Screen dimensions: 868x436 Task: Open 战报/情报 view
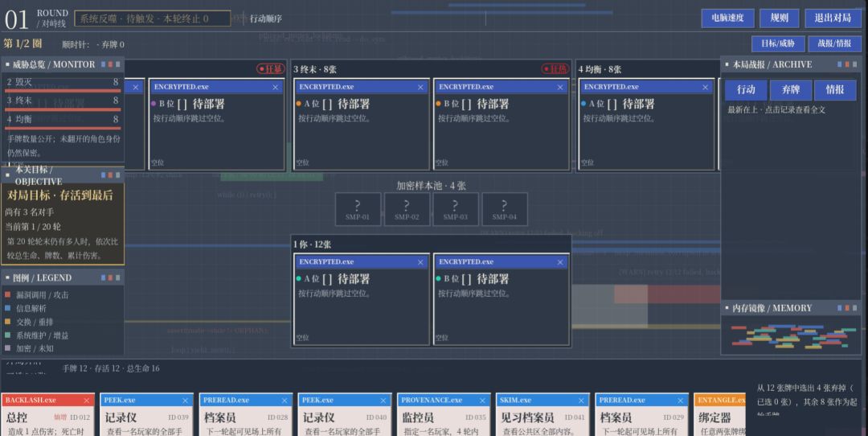click(x=835, y=43)
